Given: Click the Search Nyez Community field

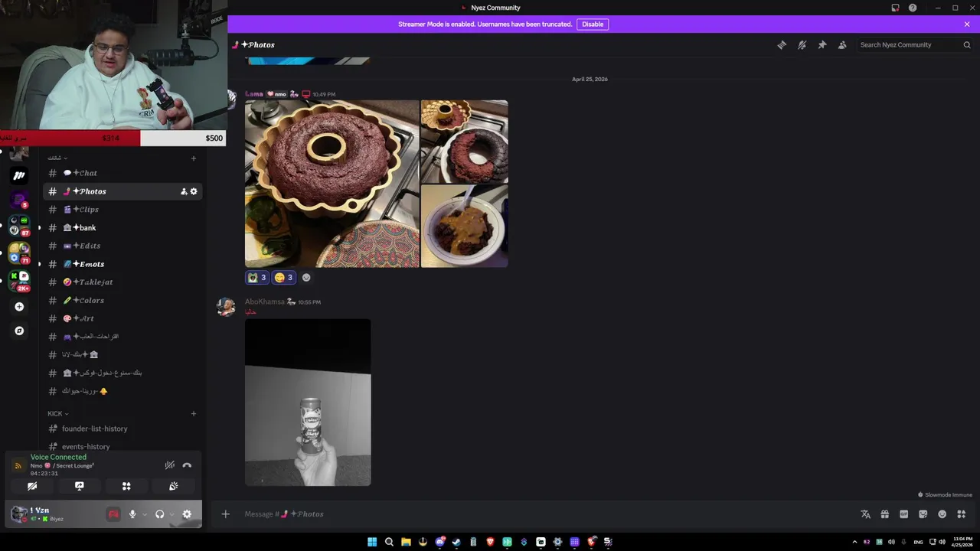Looking at the screenshot, I should [915, 45].
